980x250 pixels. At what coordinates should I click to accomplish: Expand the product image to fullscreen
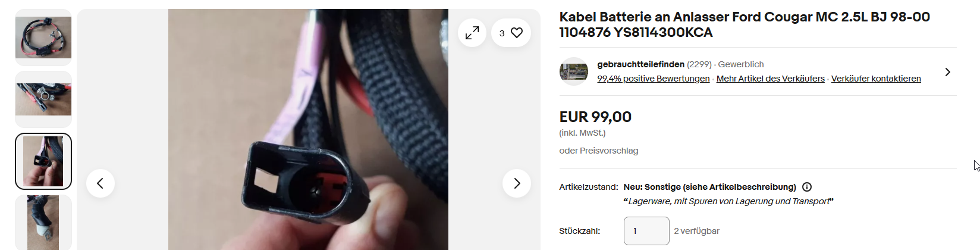click(x=472, y=33)
